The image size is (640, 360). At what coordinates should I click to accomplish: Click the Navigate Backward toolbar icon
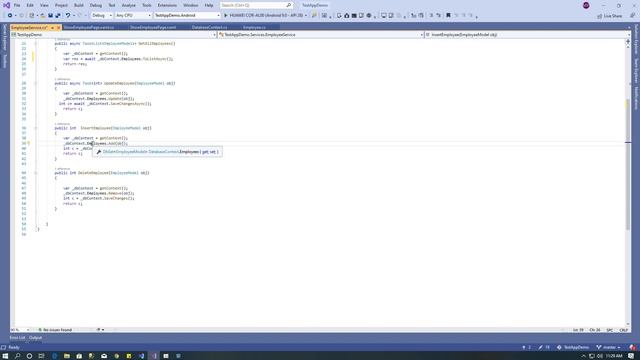(x=10, y=16)
